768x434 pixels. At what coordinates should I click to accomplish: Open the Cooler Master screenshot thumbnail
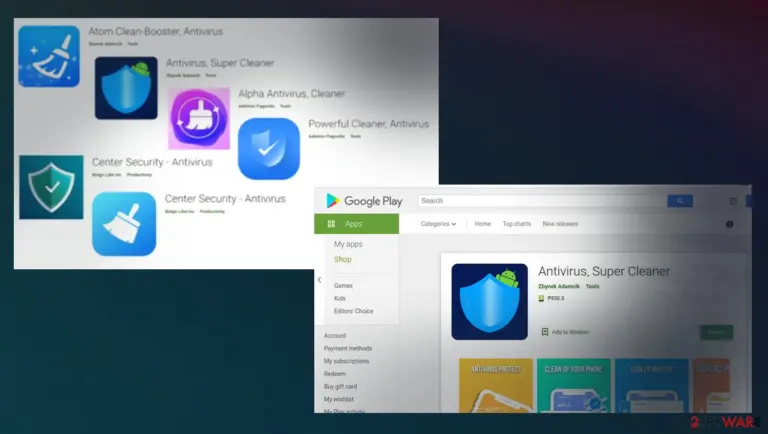[652, 386]
